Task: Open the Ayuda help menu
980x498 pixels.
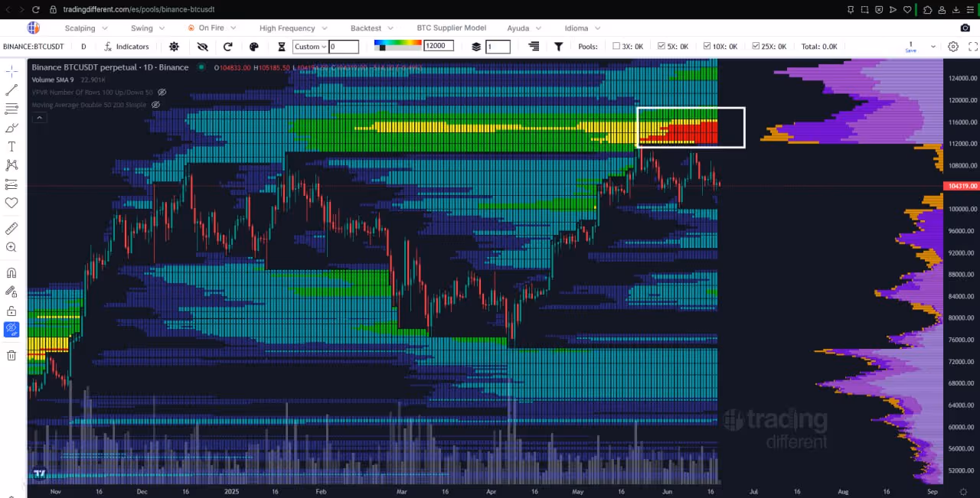Action: pyautogui.click(x=524, y=28)
